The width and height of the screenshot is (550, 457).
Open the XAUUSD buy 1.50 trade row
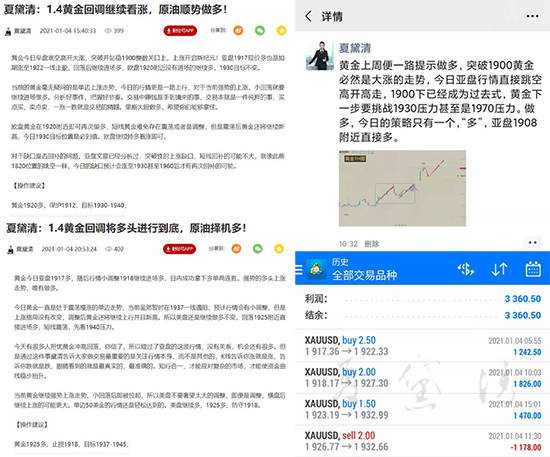[423, 409]
